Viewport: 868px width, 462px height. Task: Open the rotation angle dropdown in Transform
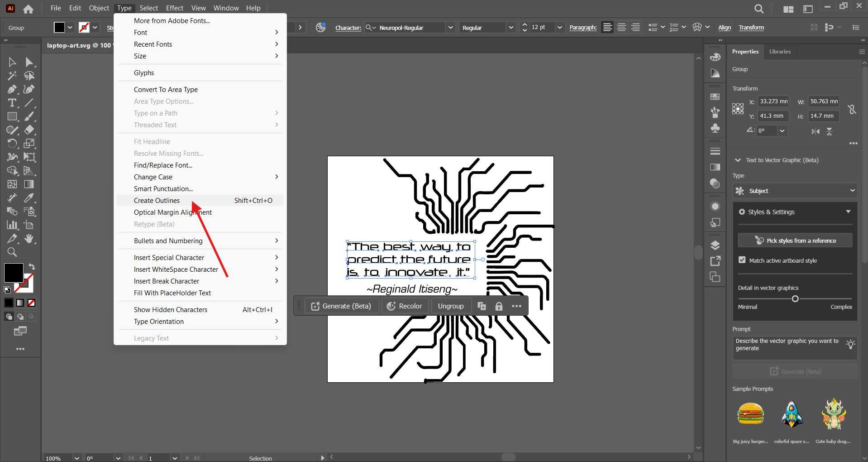782,130
